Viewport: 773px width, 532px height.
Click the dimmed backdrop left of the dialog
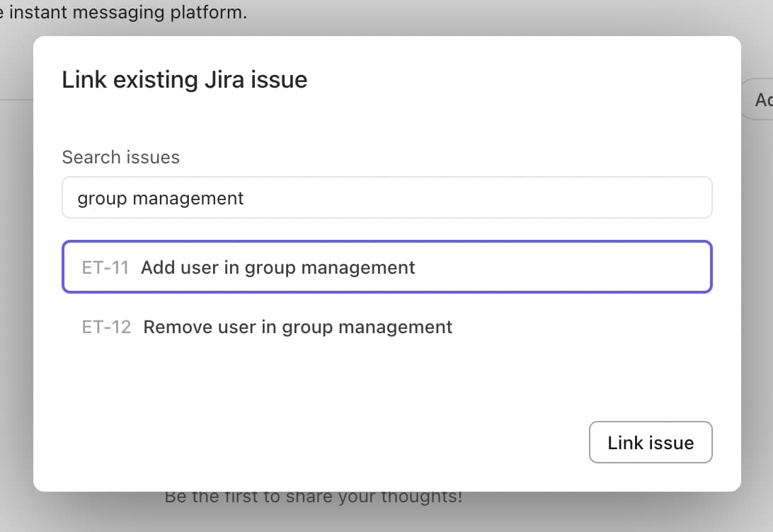[16, 283]
